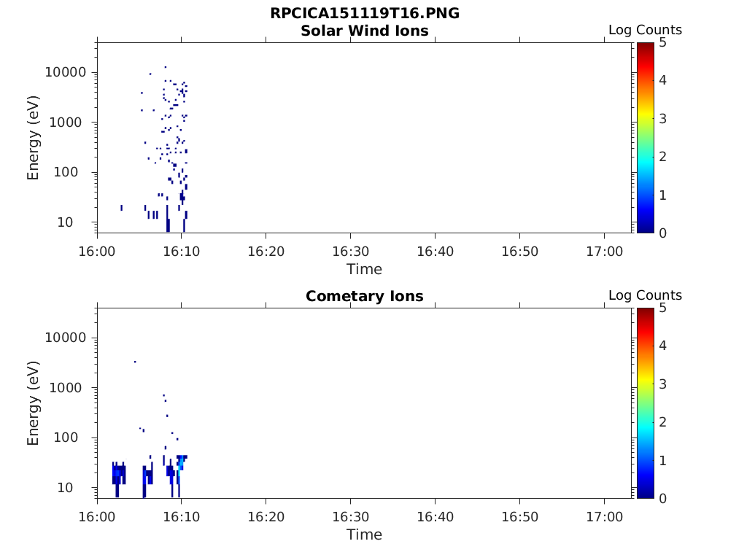Click Energy (eV) axis label of Solar Wind plot
Screen dimensions: 747x560
[33, 138]
